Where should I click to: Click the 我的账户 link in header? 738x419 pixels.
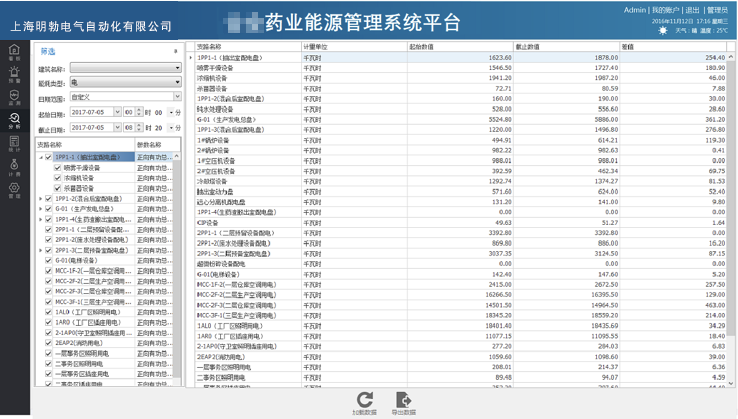tap(666, 9)
